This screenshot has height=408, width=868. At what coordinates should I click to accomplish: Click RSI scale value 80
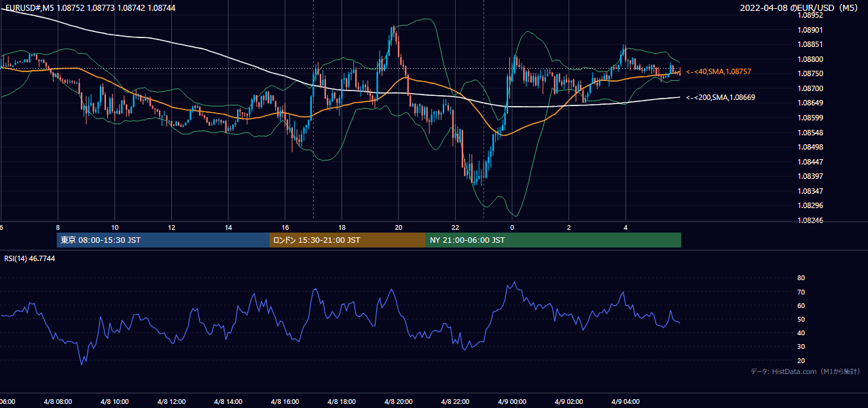click(x=801, y=278)
